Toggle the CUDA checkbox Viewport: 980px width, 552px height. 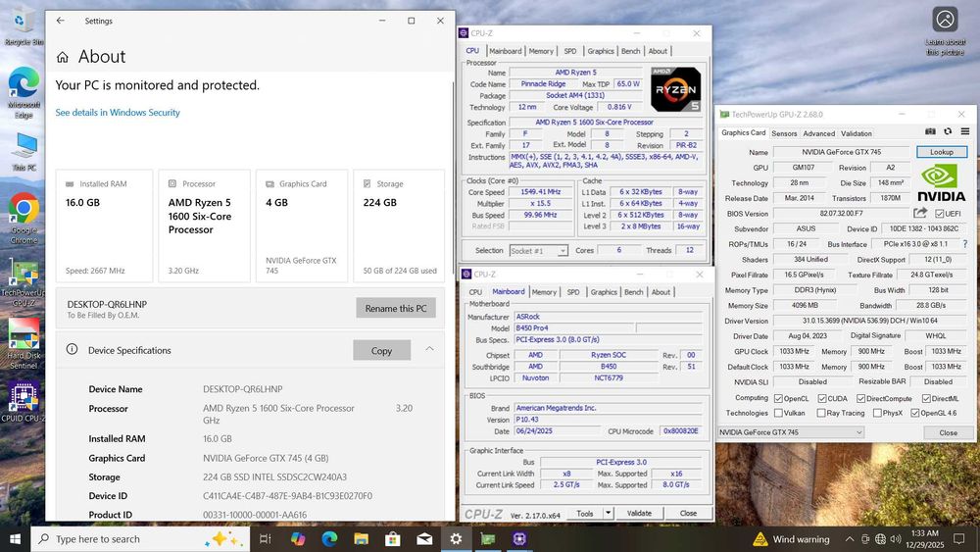822,398
